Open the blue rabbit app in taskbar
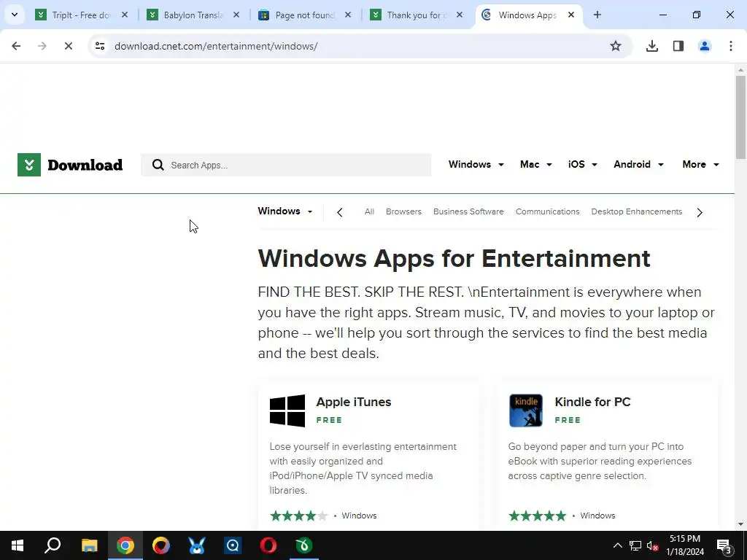This screenshot has height=560, width=747. click(197, 545)
